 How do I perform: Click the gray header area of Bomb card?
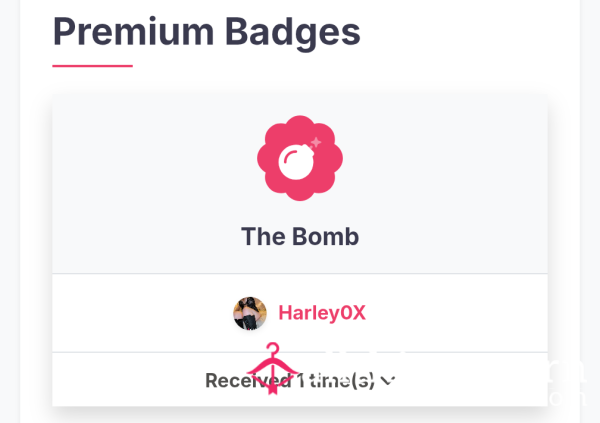153,184
